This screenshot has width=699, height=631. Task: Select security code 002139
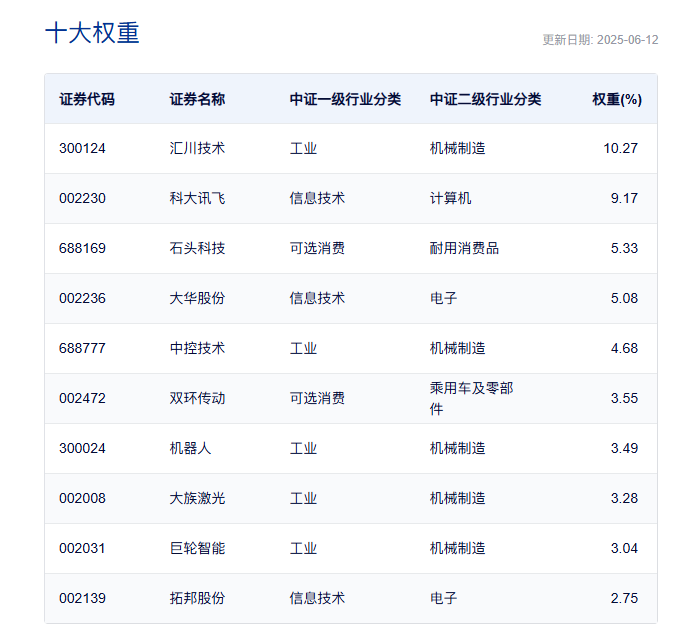82,598
